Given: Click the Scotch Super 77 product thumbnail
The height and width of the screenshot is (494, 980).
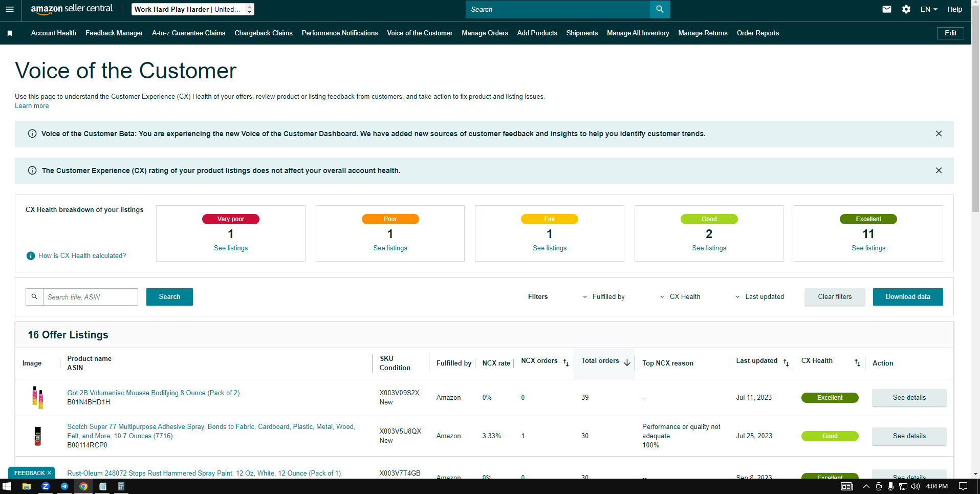Looking at the screenshot, I should point(37,436).
